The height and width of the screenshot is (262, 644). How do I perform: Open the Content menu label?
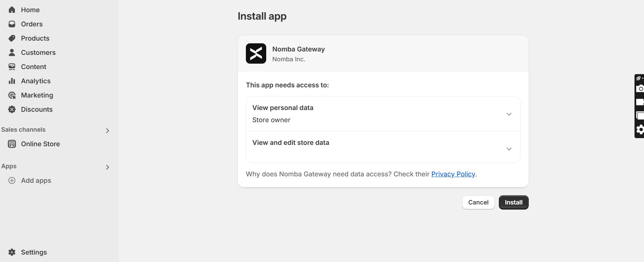click(x=34, y=67)
